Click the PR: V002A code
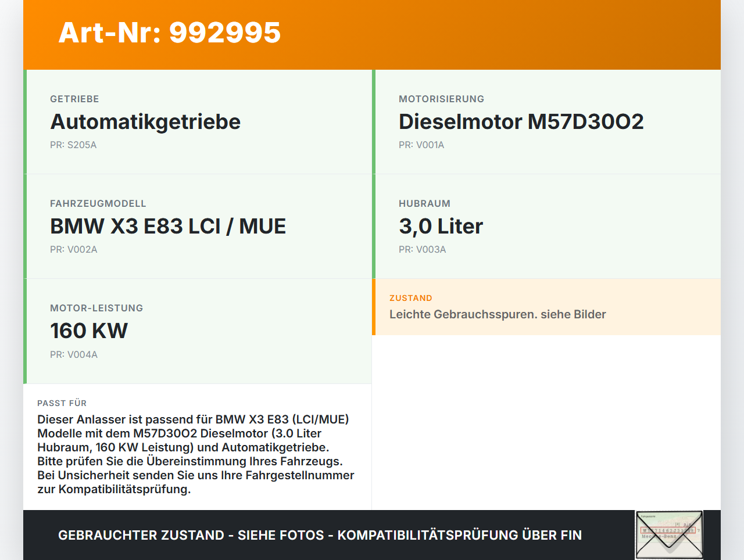The image size is (744, 560). (74, 249)
